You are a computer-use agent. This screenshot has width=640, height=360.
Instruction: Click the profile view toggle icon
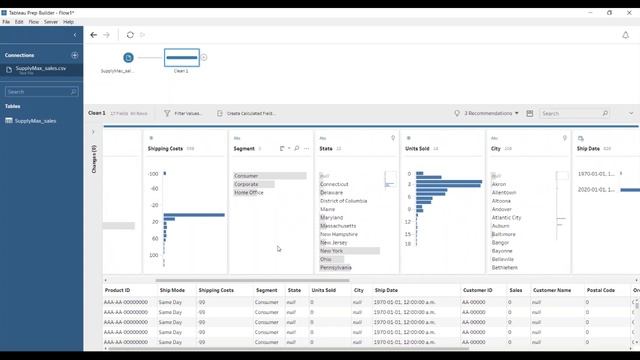point(530,113)
